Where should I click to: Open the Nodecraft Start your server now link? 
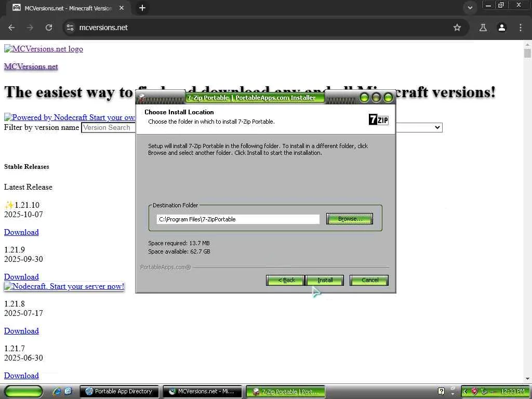[64, 286]
